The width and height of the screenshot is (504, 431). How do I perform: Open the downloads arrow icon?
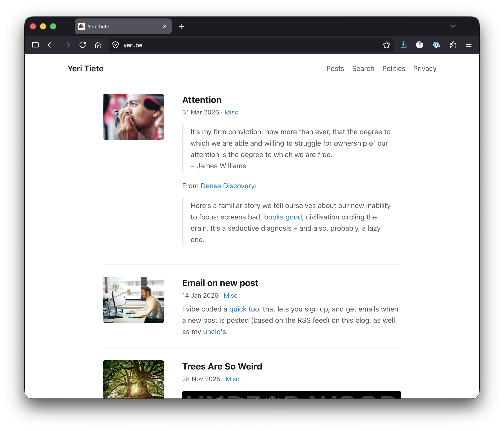click(404, 45)
